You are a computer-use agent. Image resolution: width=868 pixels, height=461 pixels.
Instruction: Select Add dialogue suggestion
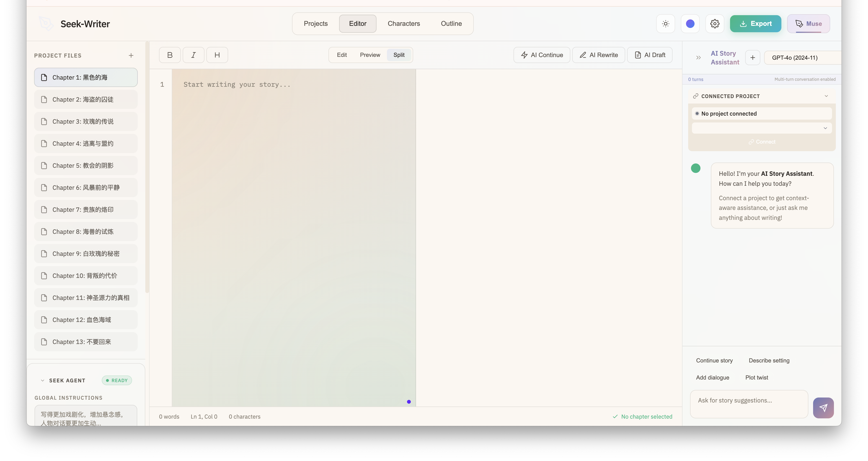coord(713,377)
